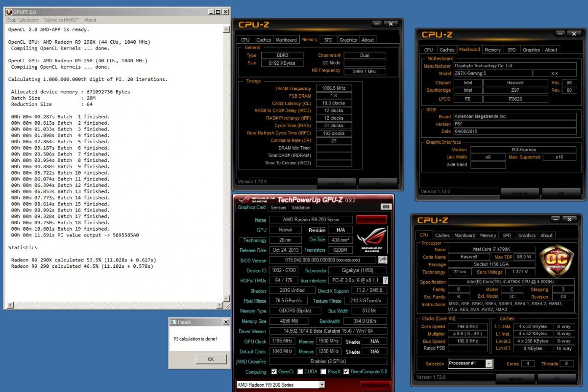Click the GPU-Z Subvendor 'Gigabyte (1458)' field
The image size is (588, 392).
(357, 270)
